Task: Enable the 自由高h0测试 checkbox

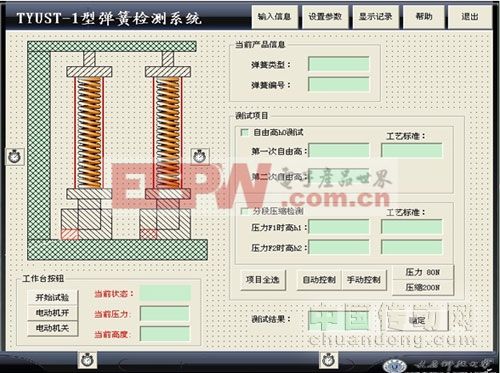Action: (x=245, y=132)
